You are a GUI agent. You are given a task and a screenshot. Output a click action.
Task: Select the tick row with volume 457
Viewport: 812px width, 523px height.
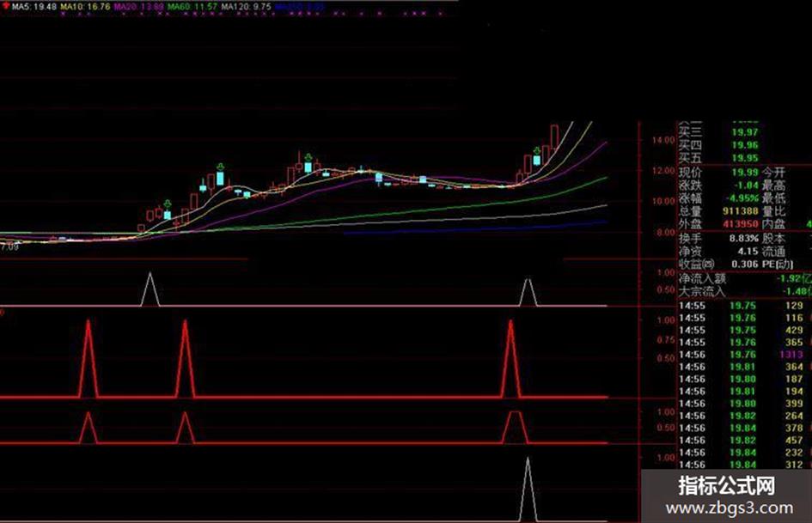745,441
